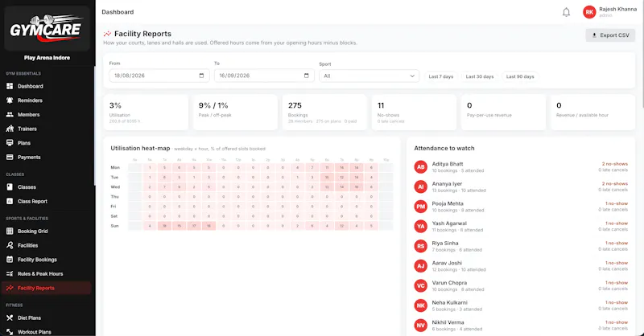Click the Rules & Peak Hours icon
This screenshot has height=336, width=644.
coord(10,273)
